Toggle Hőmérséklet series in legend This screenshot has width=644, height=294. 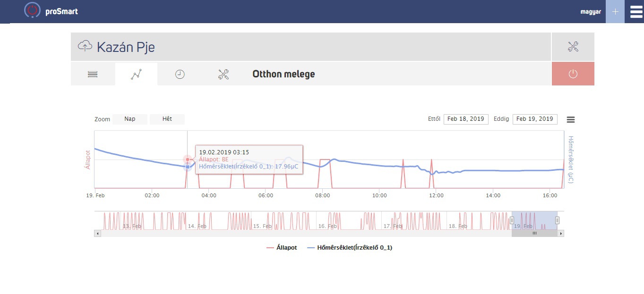pyautogui.click(x=350, y=247)
